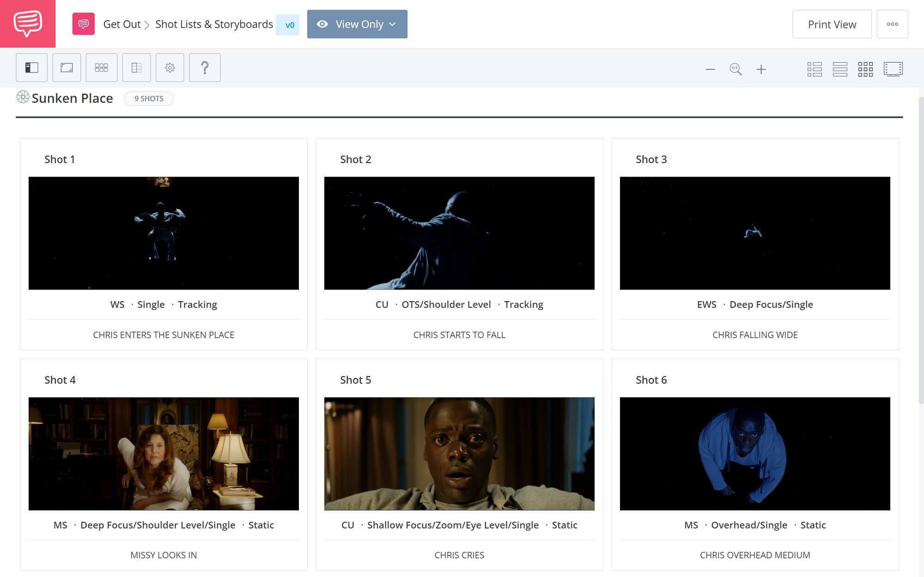Click the 9 SHOTS badge
924x577 pixels.
pyautogui.click(x=149, y=98)
